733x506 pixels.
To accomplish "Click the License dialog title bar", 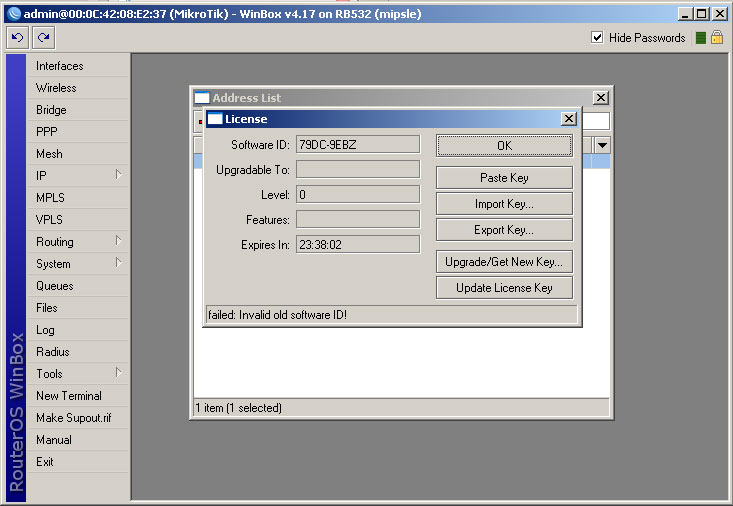I will (392, 119).
